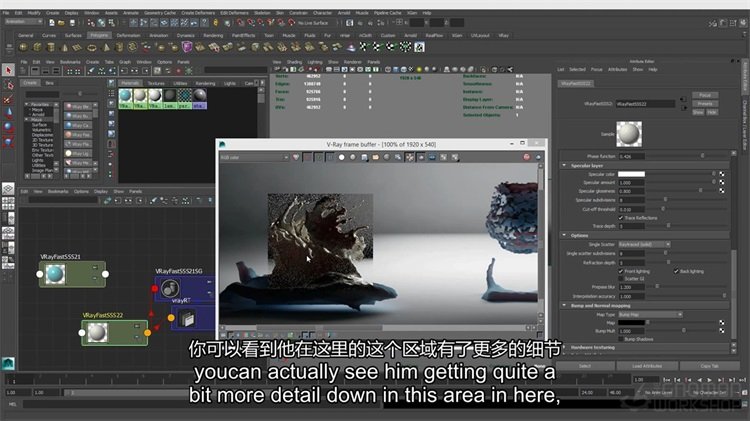Click the heart-shaped icon in V-Ray frame buffer toolbar
This screenshot has height=421, width=750.
click(x=296, y=157)
